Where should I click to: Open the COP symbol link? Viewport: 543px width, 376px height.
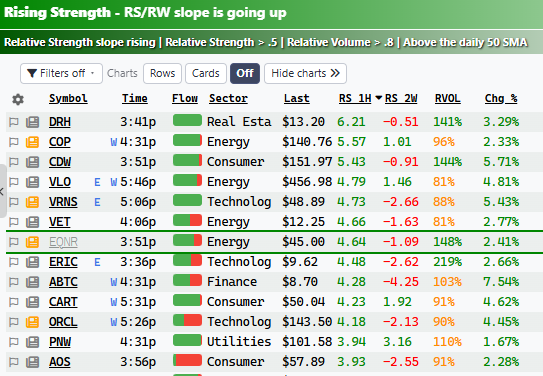[x=60, y=142]
